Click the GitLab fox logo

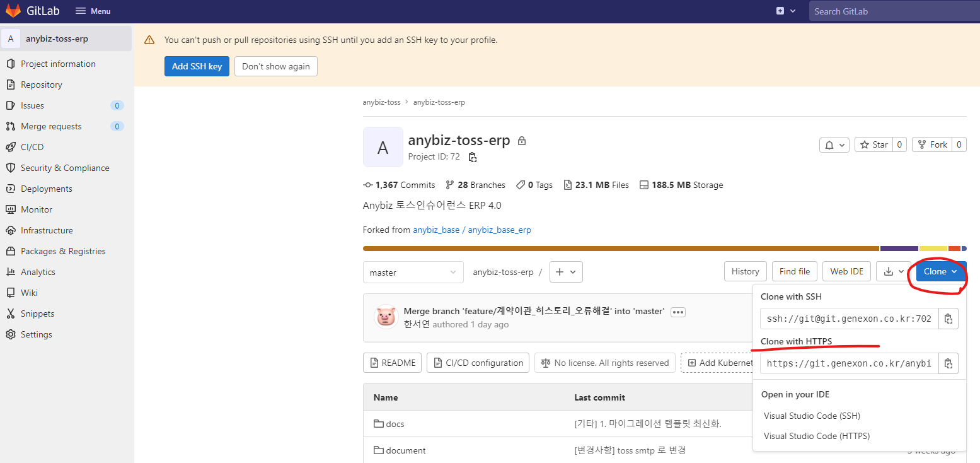[x=14, y=11]
